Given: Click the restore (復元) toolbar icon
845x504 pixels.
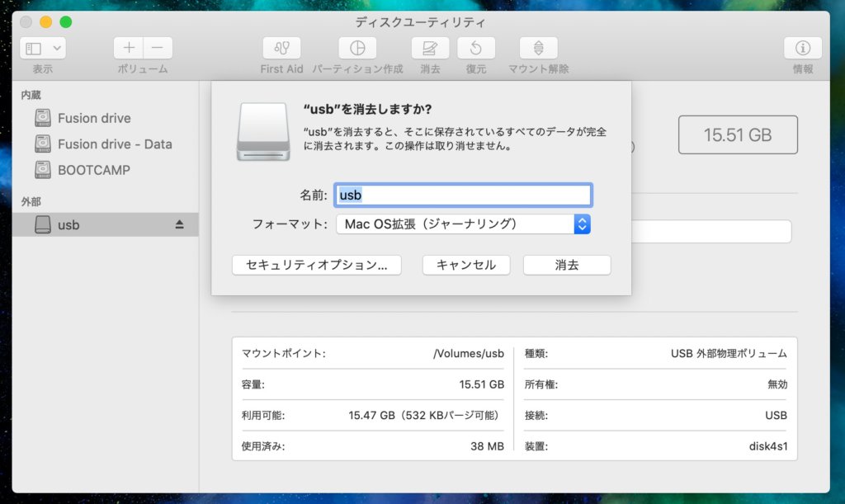Looking at the screenshot, I should [476, 48].
